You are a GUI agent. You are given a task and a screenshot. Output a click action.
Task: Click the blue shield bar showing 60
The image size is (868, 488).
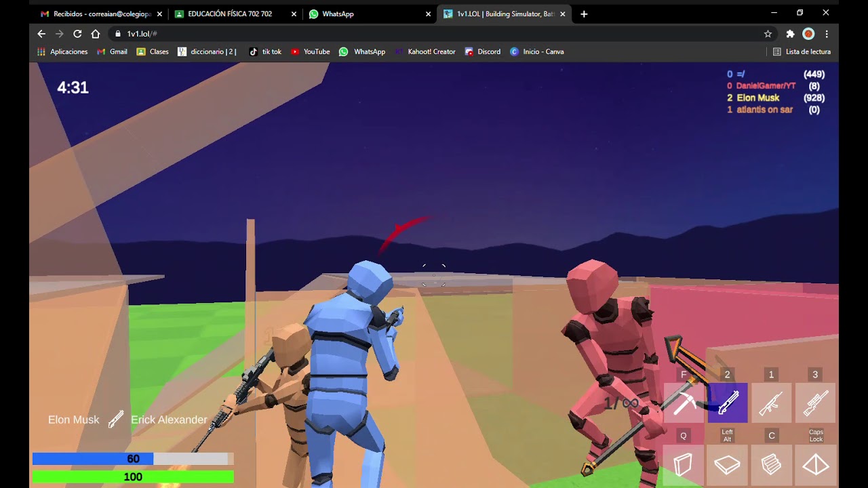[133, 459]
